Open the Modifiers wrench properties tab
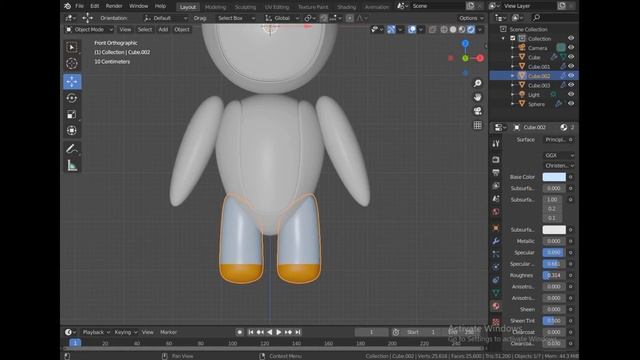640x360 pixels. pos(496,241)
